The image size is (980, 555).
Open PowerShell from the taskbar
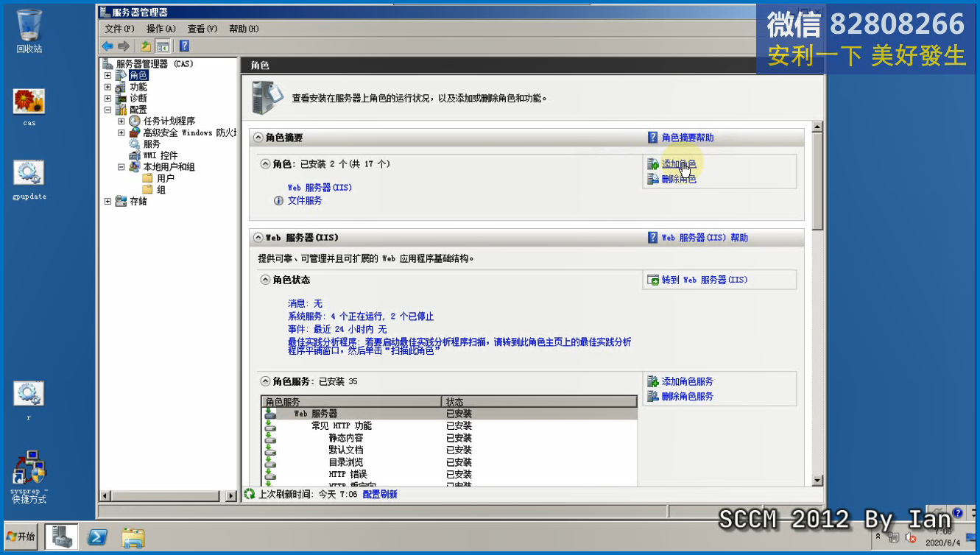(97, 537)
